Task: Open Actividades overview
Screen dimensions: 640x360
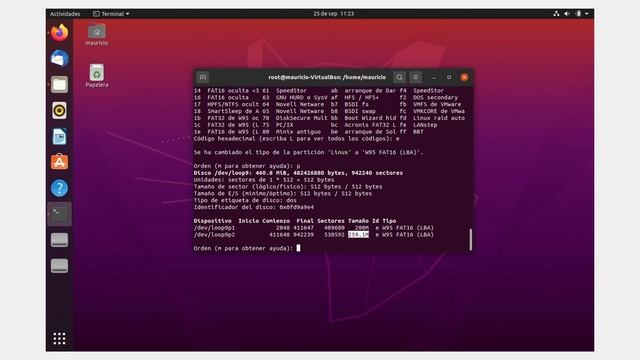Action: pyautogui.click(x=65, y=13)
